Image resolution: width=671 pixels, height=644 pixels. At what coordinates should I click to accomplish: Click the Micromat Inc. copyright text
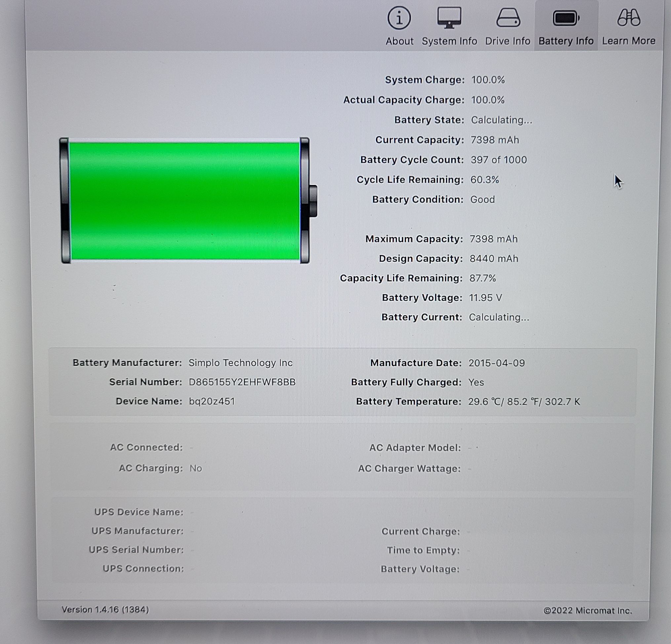pos(587,611)
